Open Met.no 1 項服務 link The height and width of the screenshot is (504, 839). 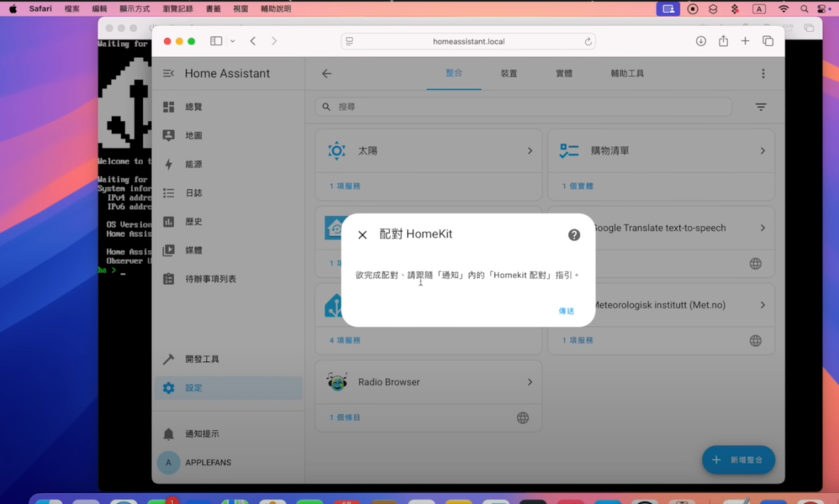[x=577, y=340]
